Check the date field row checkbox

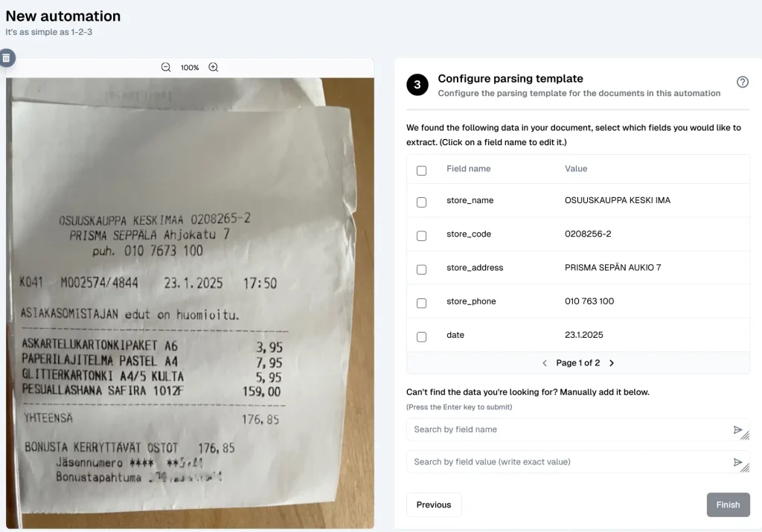pyautogui.click(x=422, y=336)
